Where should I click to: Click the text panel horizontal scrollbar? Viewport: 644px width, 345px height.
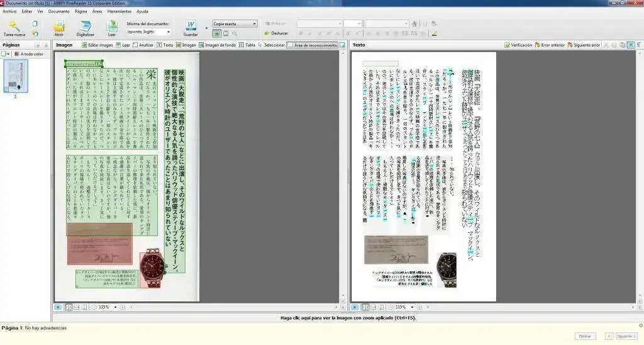pos(530,307)
